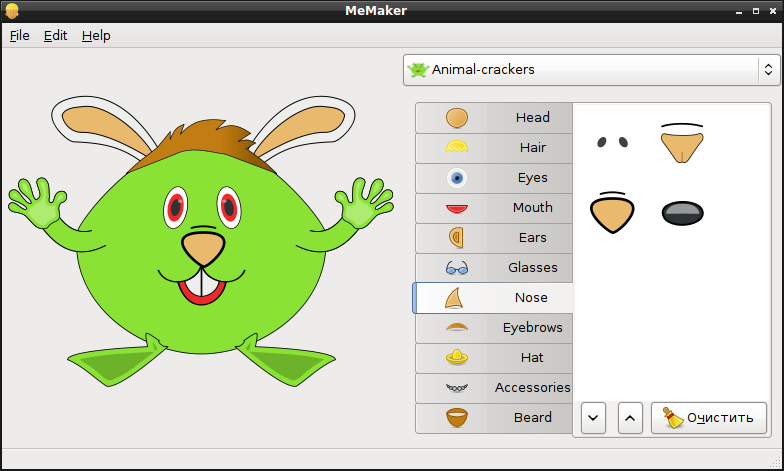The height and width of the screenshot is (471, 784).
Task: Click the yellow hair icon
Action: [x=456, y=146]
